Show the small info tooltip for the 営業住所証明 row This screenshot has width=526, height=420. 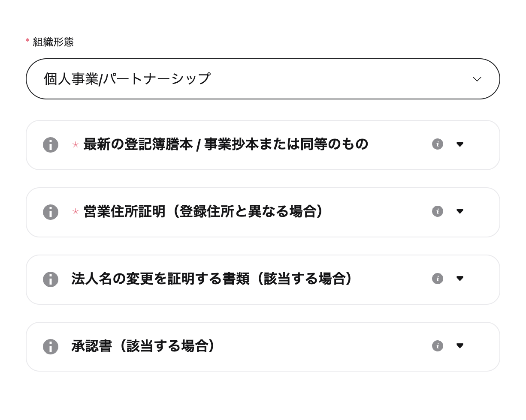(438, 211)
